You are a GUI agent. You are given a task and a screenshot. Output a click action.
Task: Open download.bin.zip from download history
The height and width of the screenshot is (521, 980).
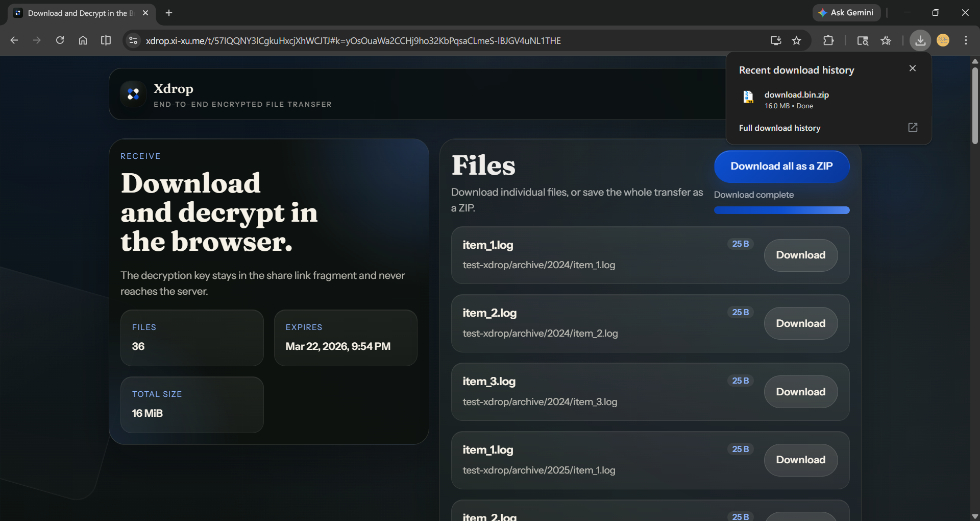(x=796, y=95)
